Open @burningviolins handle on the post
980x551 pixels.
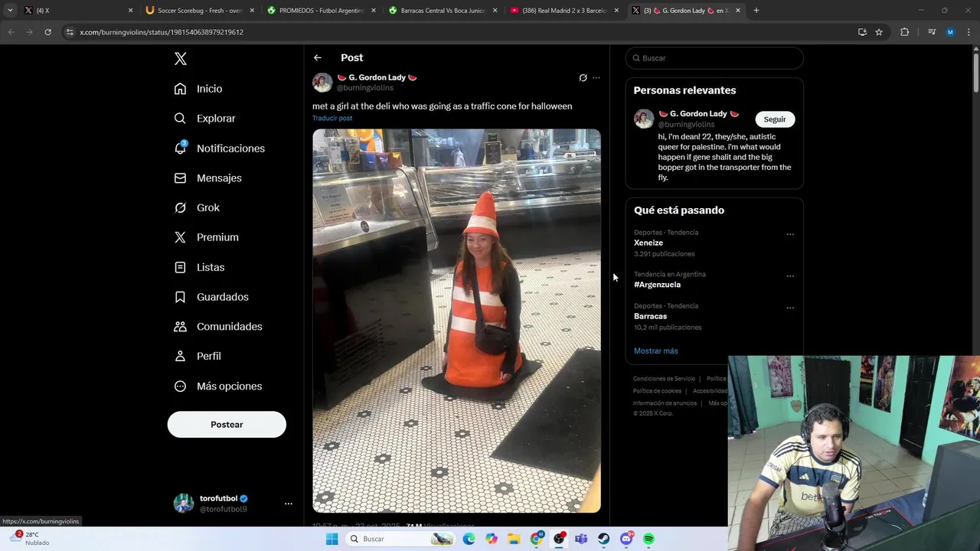click(365, 88)
